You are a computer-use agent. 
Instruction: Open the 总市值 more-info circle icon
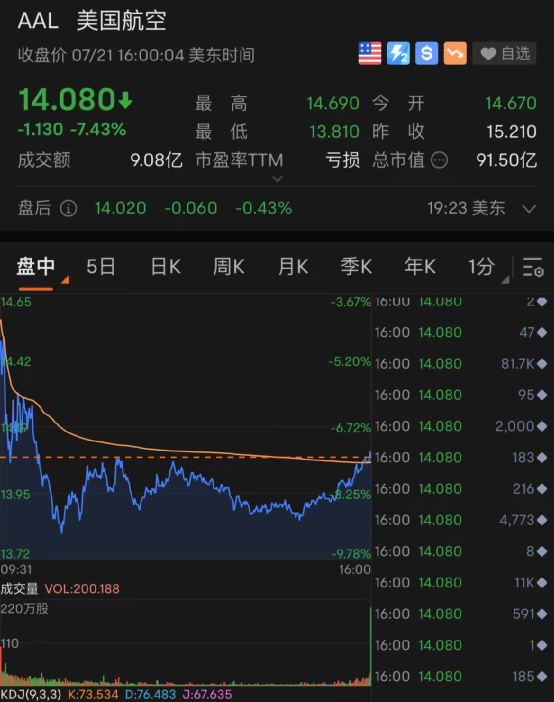point(439,160)
